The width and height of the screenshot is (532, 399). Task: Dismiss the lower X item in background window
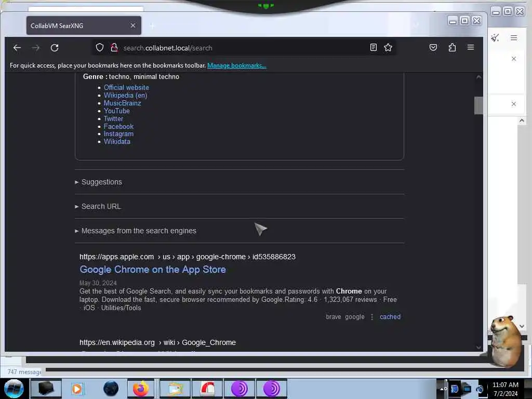(514, 104)
